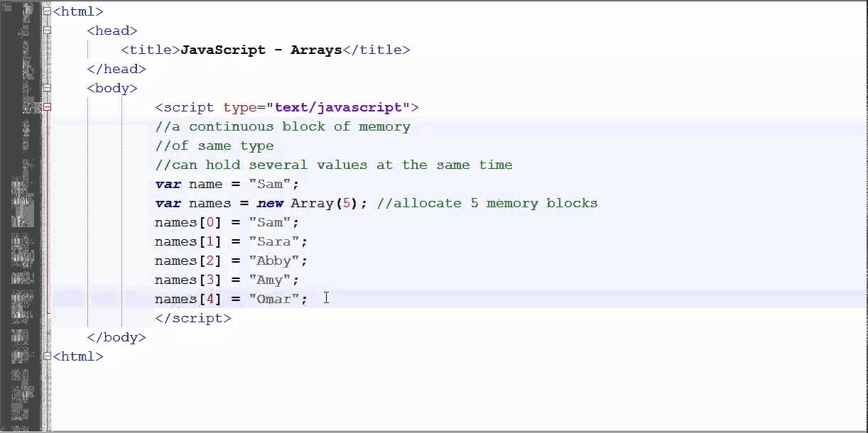Click the line names[2] = "Abby"
868x433 pixels.
pos(232,261)
